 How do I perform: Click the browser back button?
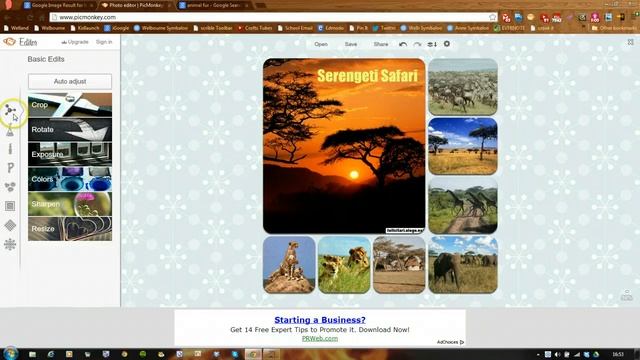(x=7, y=18)
